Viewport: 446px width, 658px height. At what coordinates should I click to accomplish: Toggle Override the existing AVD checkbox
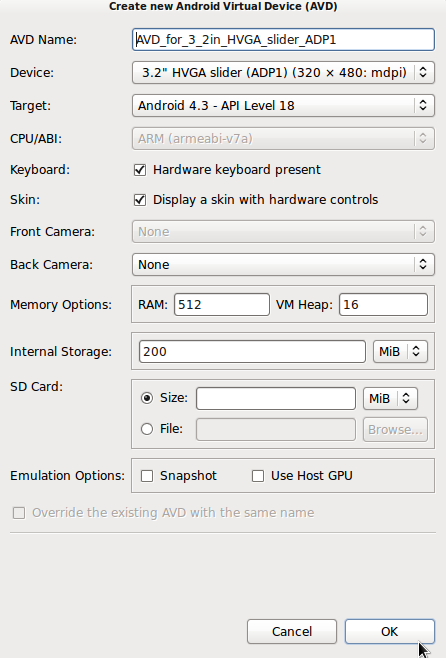coord(19,513)
